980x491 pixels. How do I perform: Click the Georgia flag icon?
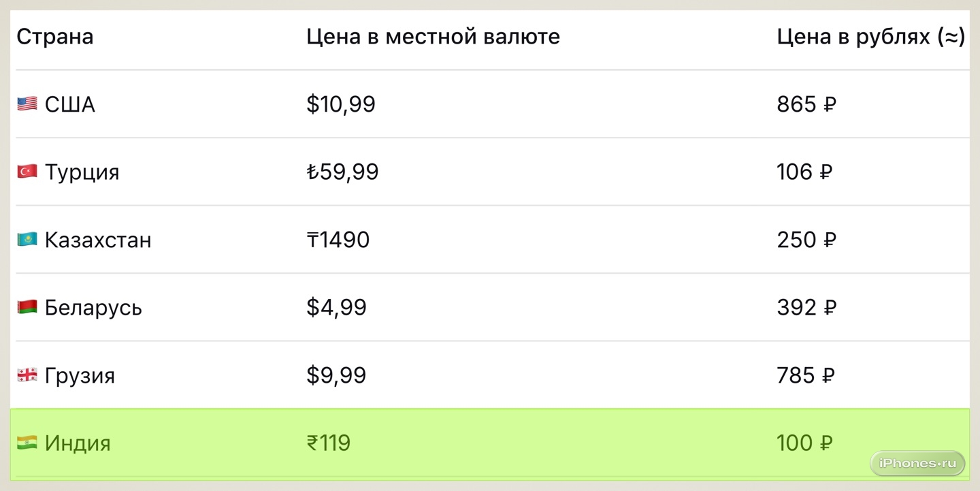pos(27,375)
